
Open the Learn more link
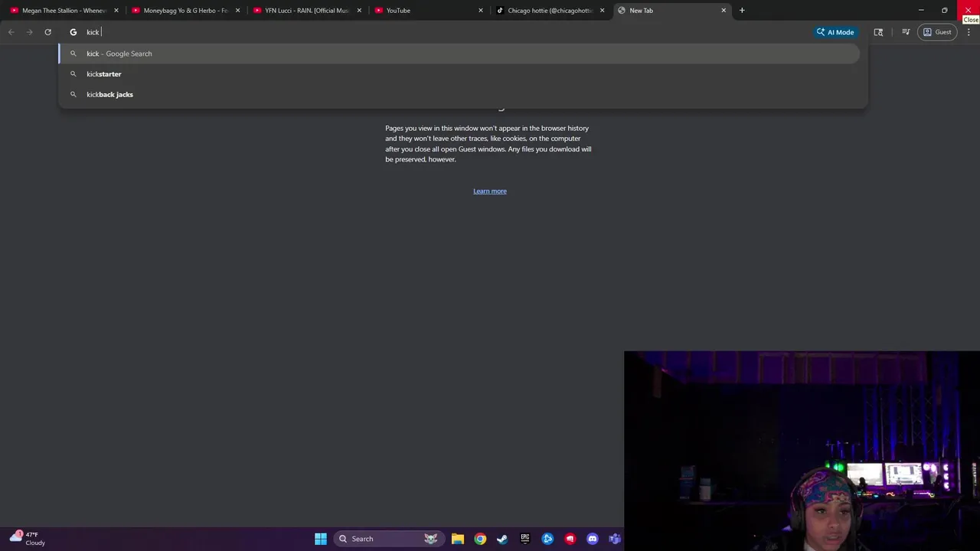point(490,191)
